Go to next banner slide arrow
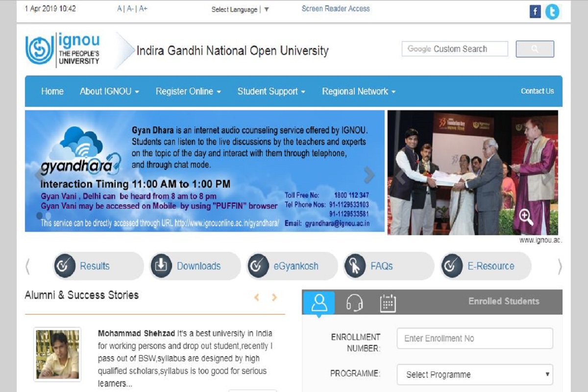Image resolution: width=588 pixels, height=392 pixels. pyautogui.click(x=369, y=174)
